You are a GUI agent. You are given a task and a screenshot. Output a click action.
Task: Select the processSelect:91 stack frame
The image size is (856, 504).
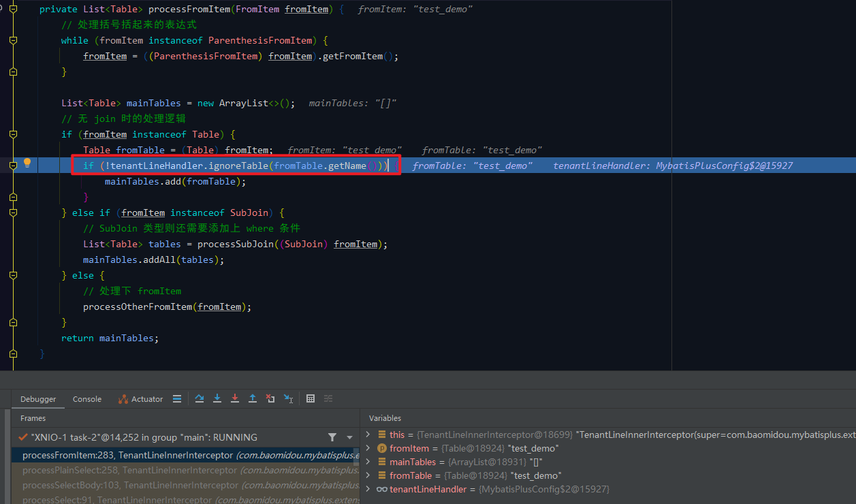pyautogui.click(x=185, y=499)
